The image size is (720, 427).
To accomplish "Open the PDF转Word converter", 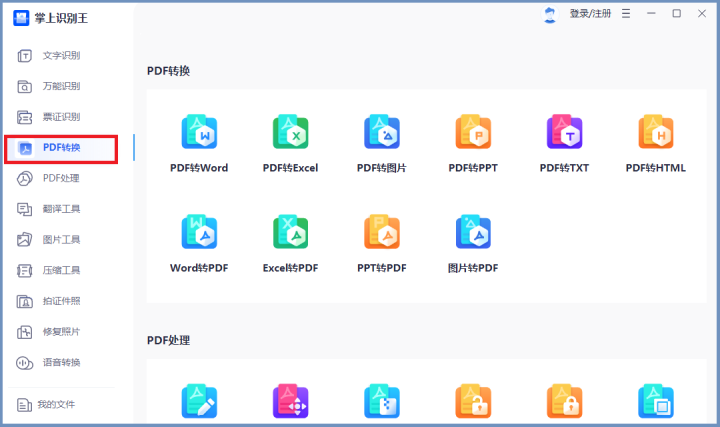I will click(x=199, y=143).
